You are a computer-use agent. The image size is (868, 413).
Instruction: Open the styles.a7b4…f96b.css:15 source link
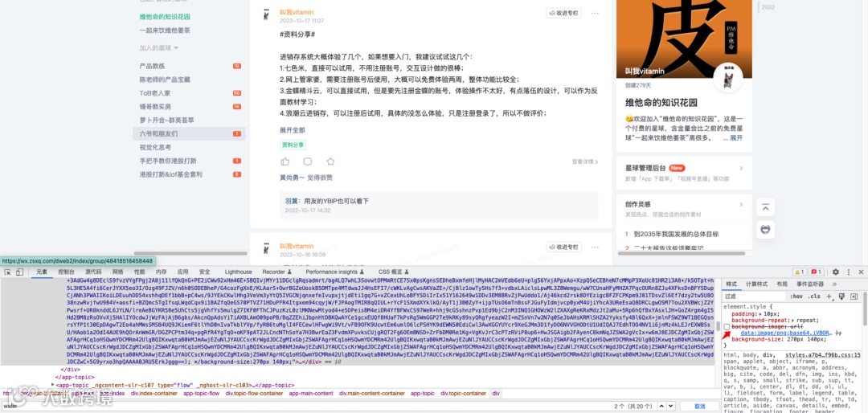point(823,355)
